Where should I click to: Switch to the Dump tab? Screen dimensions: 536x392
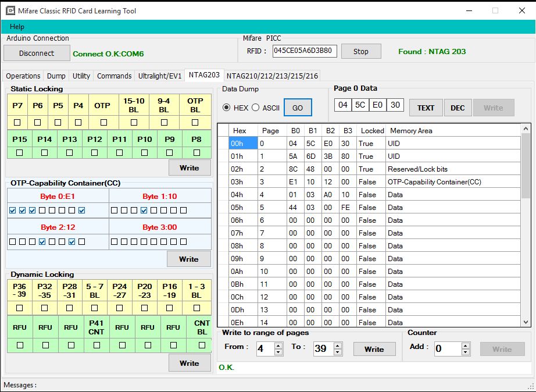click(56, 76)
